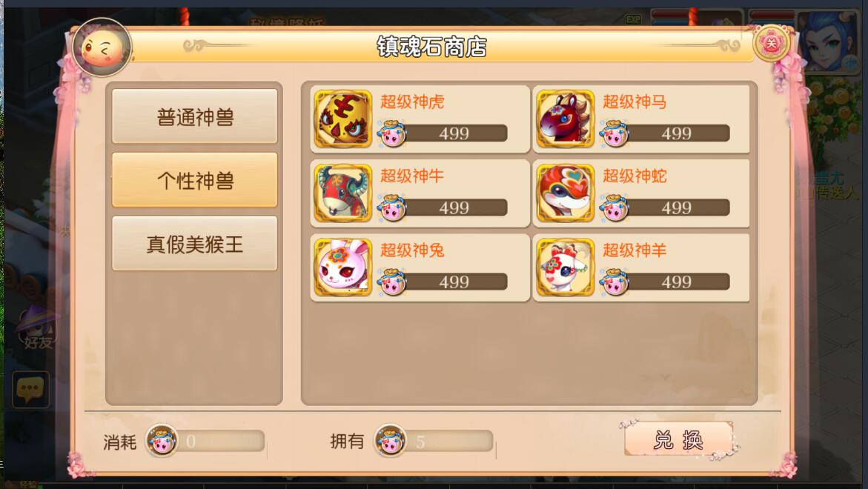Select the 超级神虎 tiger beast icon
868x489 pixels.
(x=343, y=119)
